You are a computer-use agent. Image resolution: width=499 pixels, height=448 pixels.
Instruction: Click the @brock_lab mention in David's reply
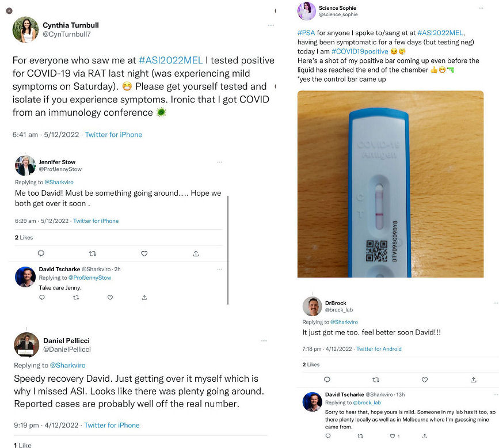(369, 403)
